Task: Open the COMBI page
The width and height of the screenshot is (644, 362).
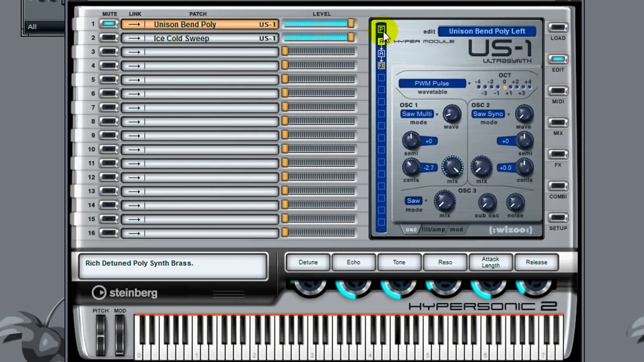Action: click(x=557, y=186)
